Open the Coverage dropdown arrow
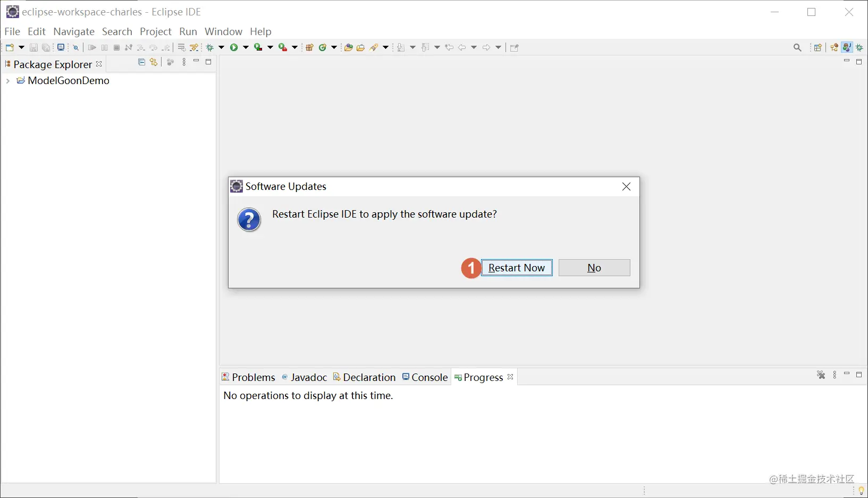Viewport: 868px width, 498px height. pos(270,47)
